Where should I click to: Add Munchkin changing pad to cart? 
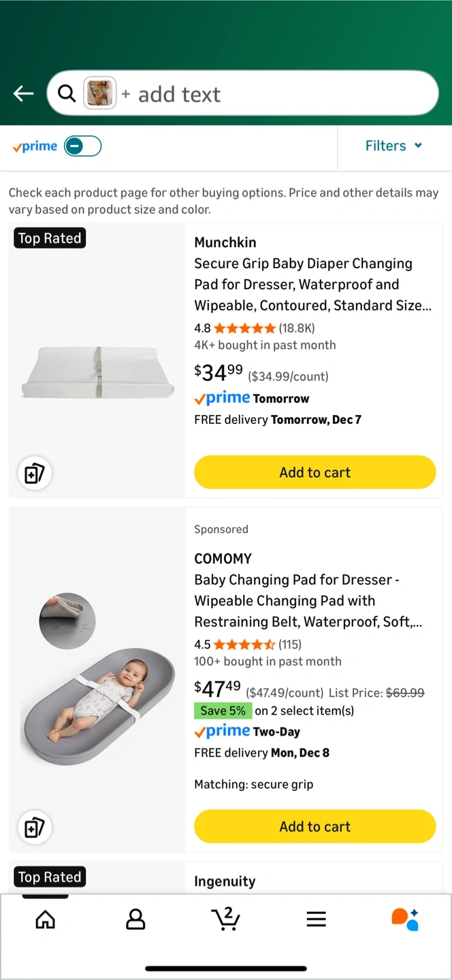coord(314,472)
